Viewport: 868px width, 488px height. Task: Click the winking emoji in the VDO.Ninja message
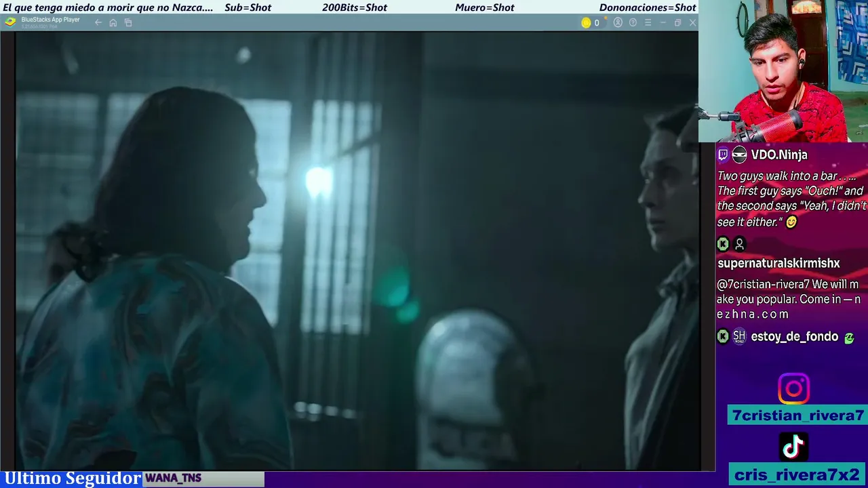click(x=791, y=222)
